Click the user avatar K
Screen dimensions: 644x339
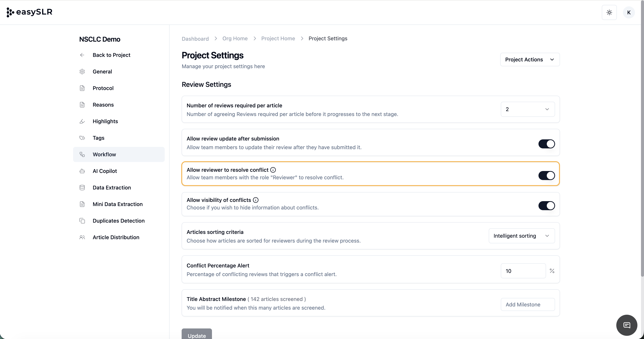tap(629, 12)
